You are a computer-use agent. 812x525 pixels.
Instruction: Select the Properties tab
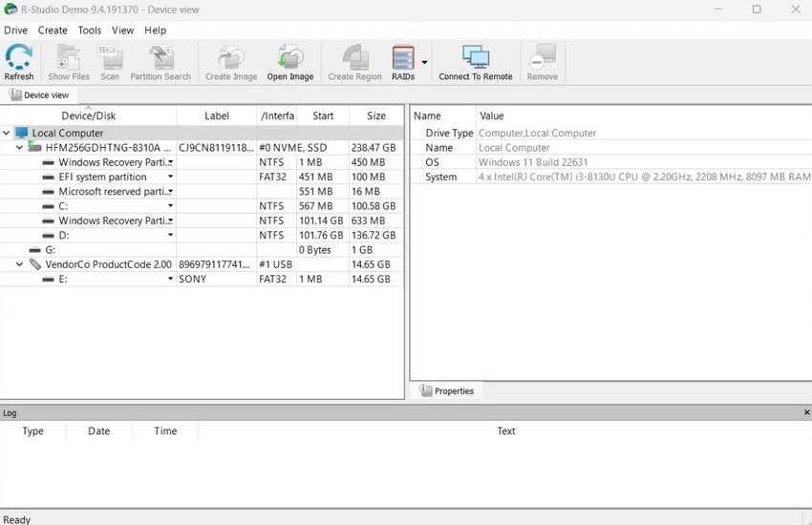(447, 391)
